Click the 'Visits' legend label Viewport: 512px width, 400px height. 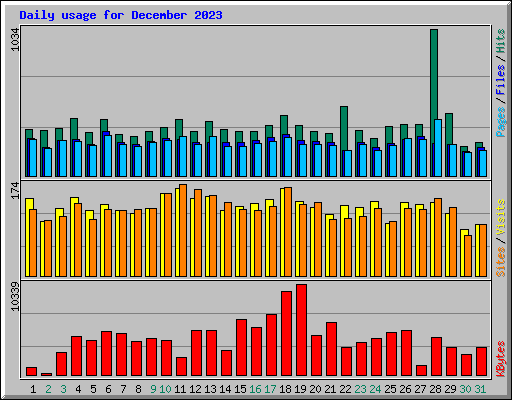click(501, 217)
